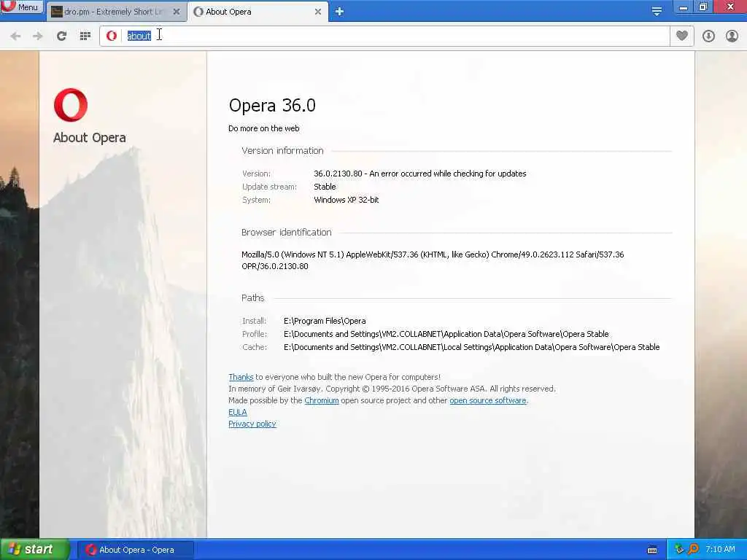This screenshot has width=747, height=560.
Task: Click the 7:10 AM clock
Action: (x=720, y=550)
